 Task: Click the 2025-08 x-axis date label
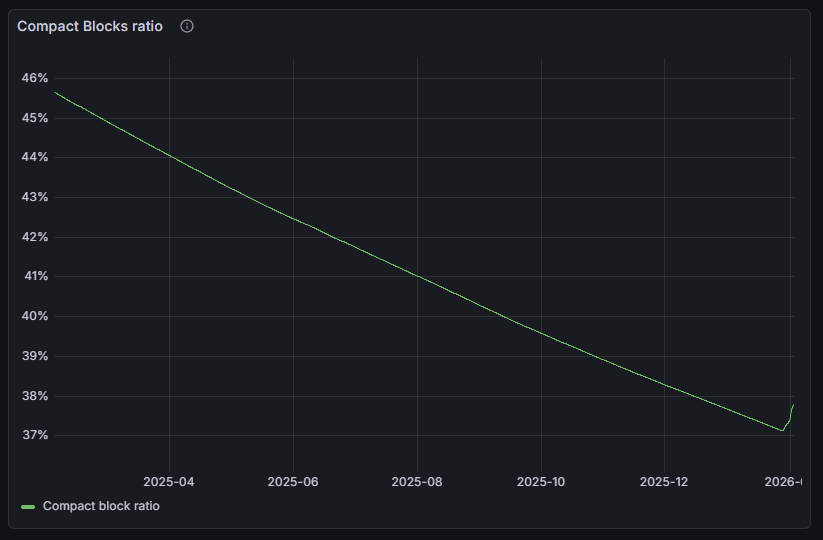click(x=417, y=482)
